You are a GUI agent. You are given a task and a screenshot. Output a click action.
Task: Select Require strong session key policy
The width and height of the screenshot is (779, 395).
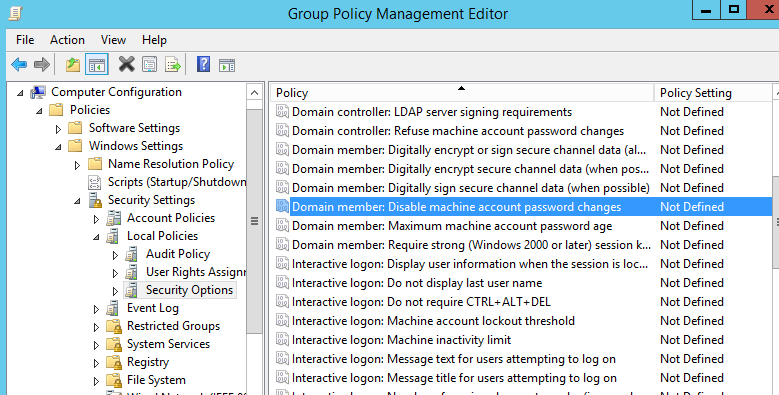[471, 244]
